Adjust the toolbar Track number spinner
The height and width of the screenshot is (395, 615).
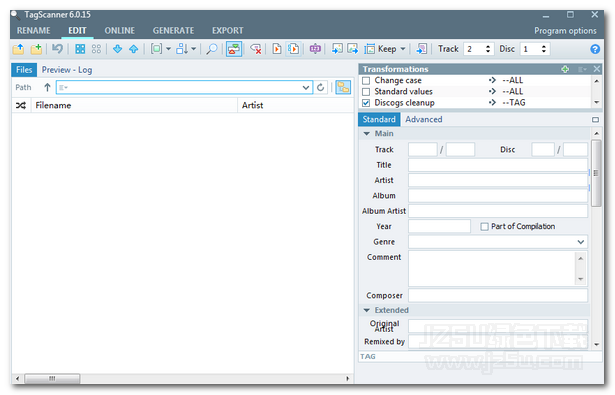coord(488,49)
